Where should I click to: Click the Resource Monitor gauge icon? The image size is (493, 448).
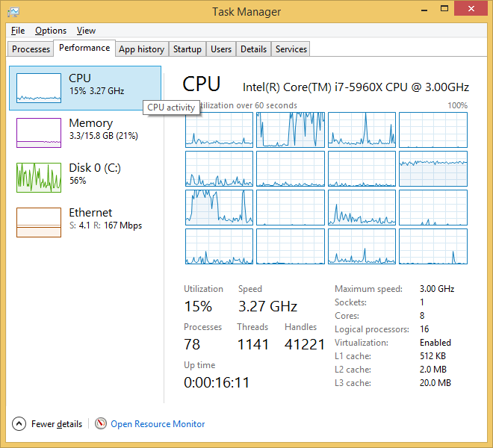pos(101,423)
